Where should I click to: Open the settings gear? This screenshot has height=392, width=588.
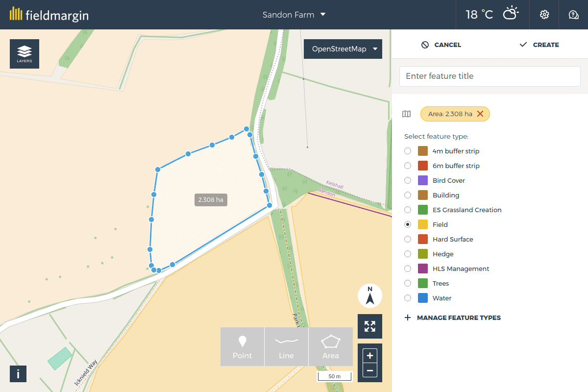(544, 14)
